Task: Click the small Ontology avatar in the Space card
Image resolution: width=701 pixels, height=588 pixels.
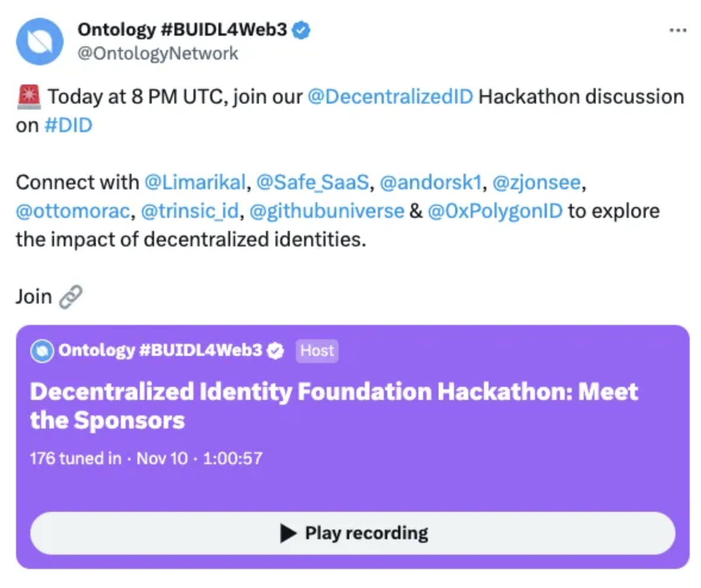Action: 42,351
